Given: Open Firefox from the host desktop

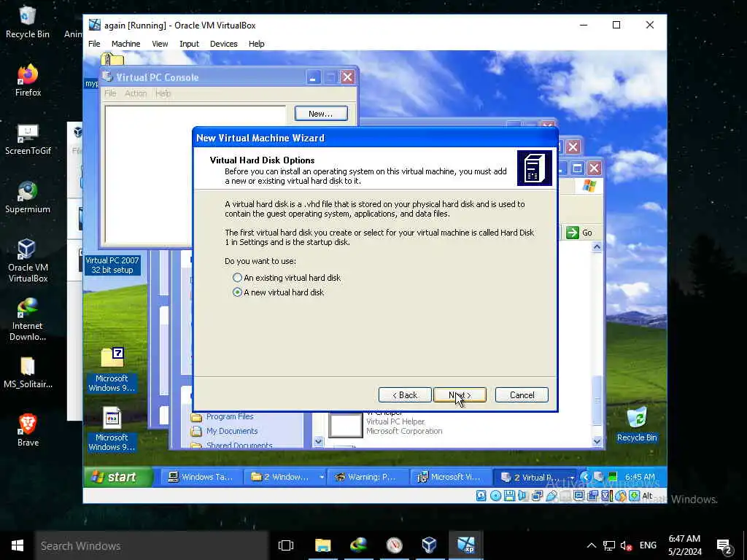Looking at the screenshot, I should tap(28, 81).
